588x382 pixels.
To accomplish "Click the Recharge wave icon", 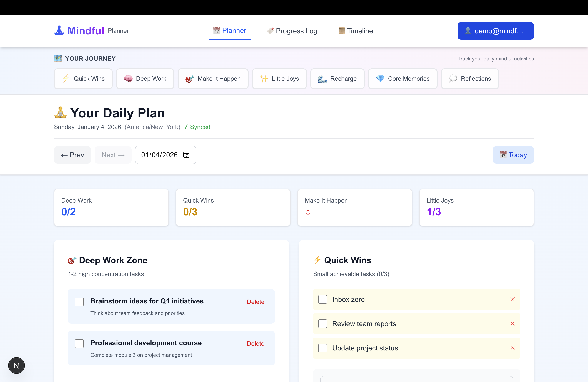I will tap(322, 79).
